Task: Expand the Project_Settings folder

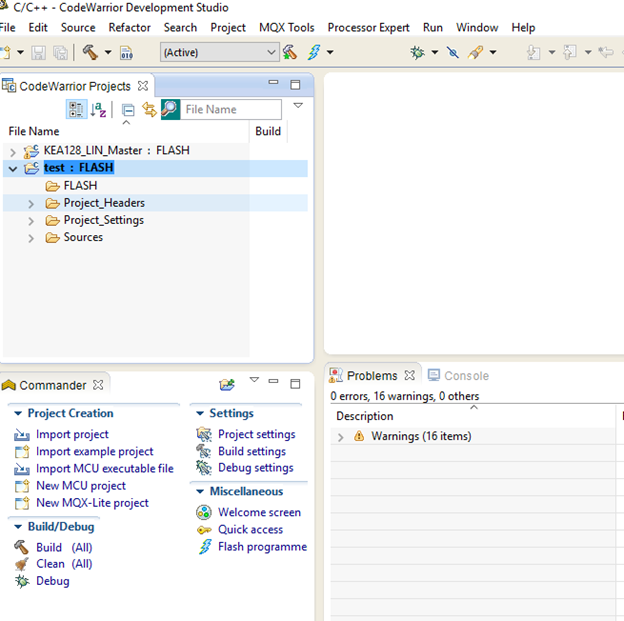Action: click(31, 221)
